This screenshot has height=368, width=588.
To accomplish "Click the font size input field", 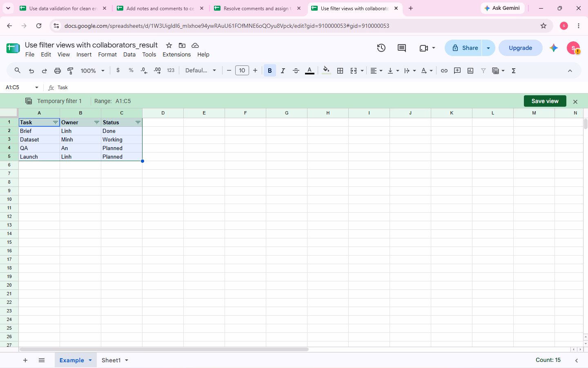I will tap(242, 70).
